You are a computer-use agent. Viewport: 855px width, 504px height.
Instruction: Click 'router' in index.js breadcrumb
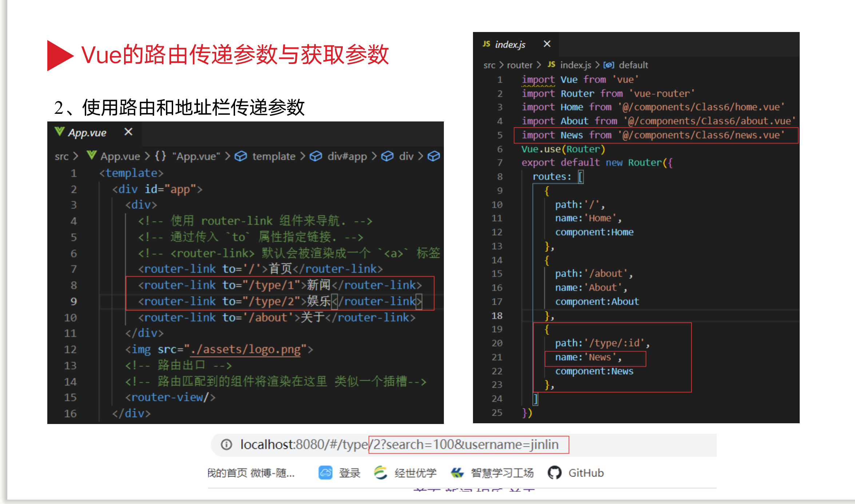pyautogui.click(x=520, y=65)
